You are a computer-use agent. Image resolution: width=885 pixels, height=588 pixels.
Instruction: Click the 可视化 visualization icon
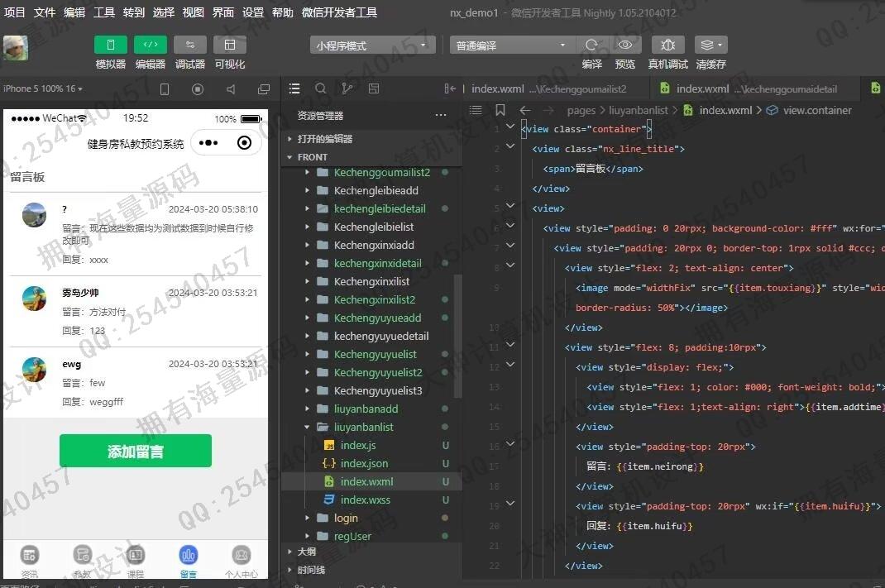click(229, 45)
